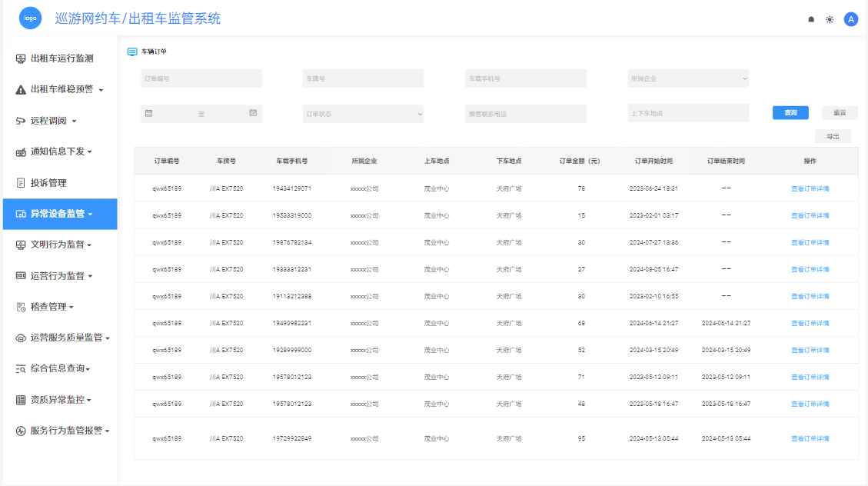Click the 出租车维稳预警 warning triangle icon

pyautogui.click(x=21, y=90)
